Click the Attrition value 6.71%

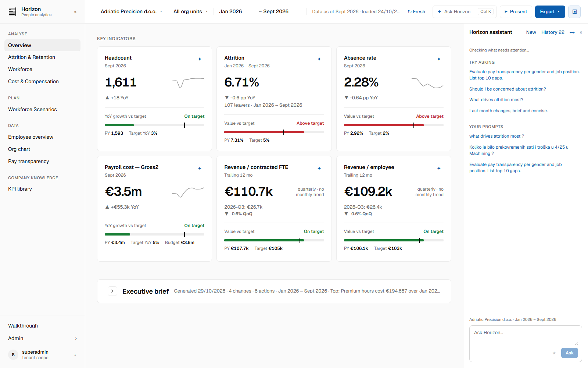[x=241, y=82]
